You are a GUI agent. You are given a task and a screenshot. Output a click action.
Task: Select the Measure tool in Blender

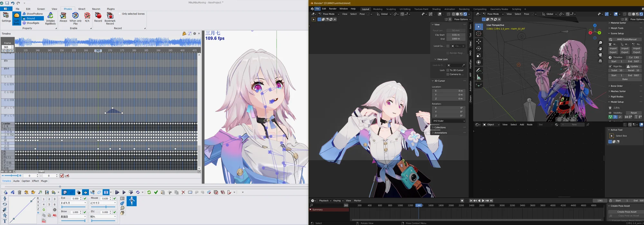[479, 77]
